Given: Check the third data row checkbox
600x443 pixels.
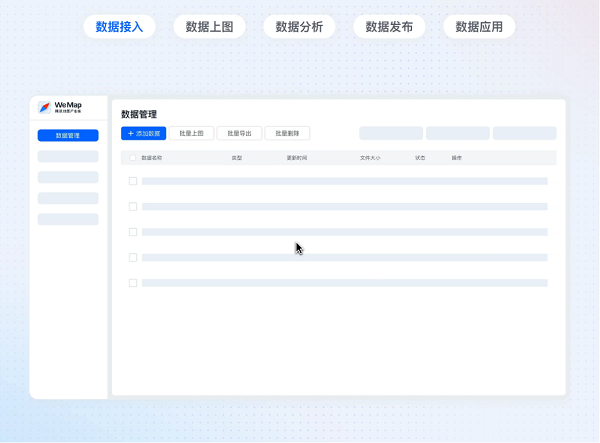Looking at the screenshot, I should 133,232.
